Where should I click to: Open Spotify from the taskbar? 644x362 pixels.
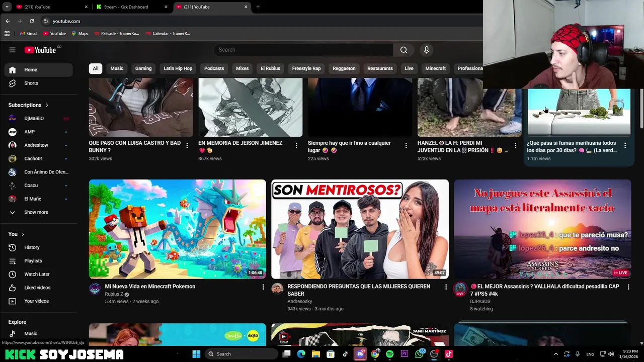(x=389, y=354)
